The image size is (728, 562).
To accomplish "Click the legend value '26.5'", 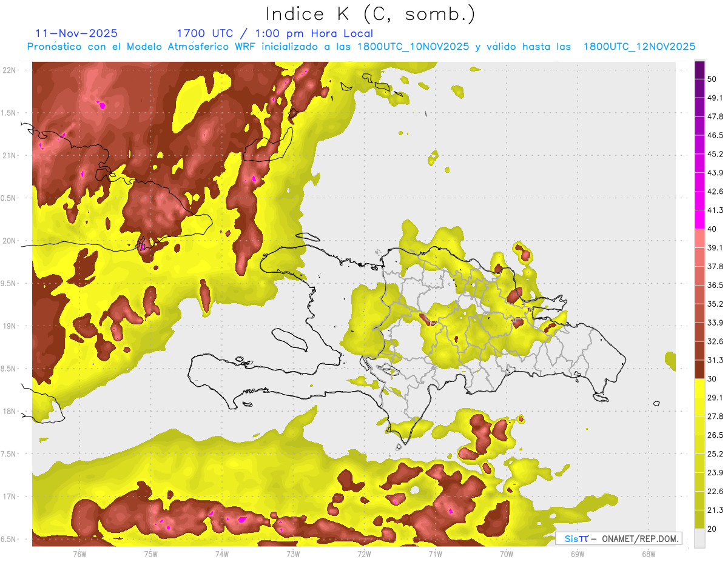I will 715,435.
